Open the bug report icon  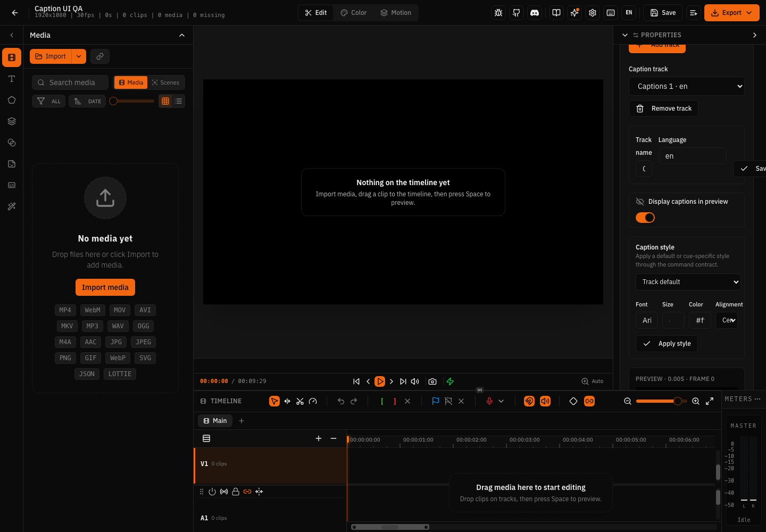click(x=498, y=13)
